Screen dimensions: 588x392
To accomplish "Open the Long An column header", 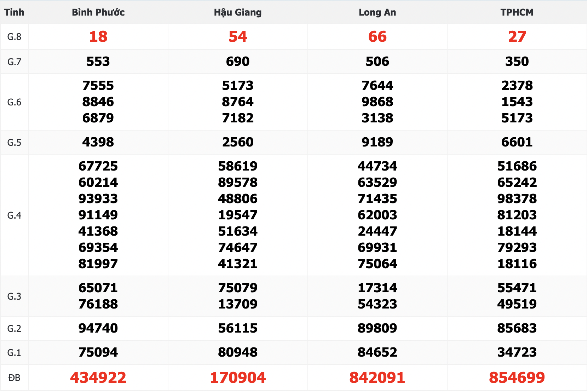I will click(x=377, y=12).
